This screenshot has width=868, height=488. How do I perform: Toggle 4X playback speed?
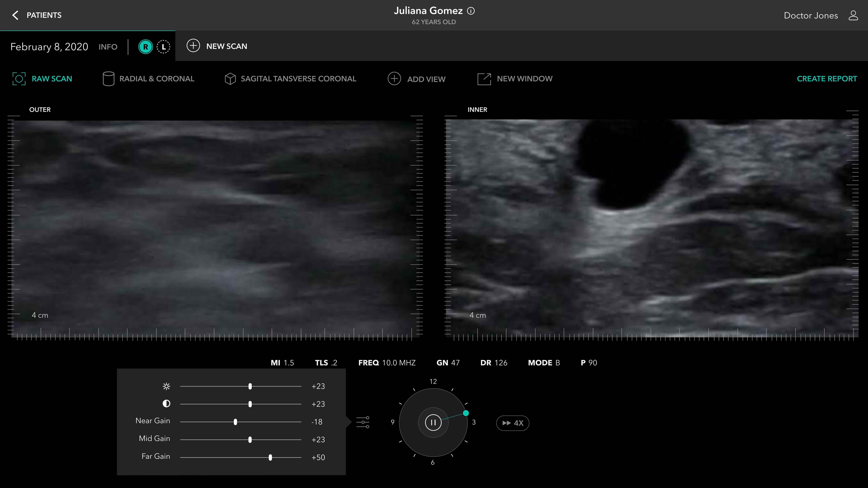coord(513,423)
